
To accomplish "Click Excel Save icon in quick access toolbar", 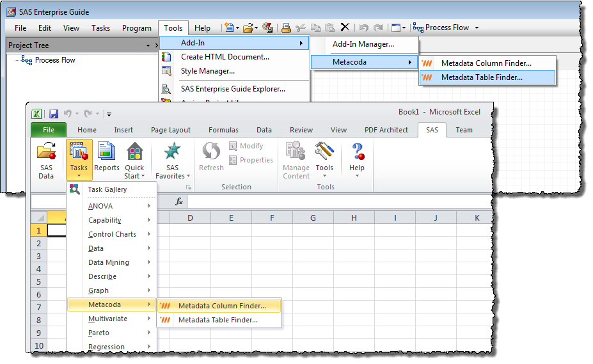I will [x=54, y=113].
